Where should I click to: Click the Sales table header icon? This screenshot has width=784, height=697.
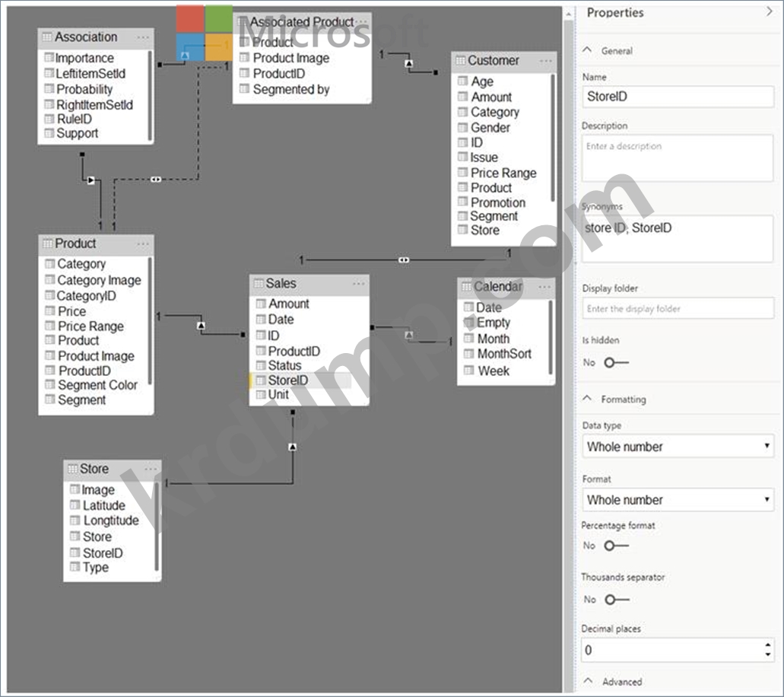tap(259, 283)
